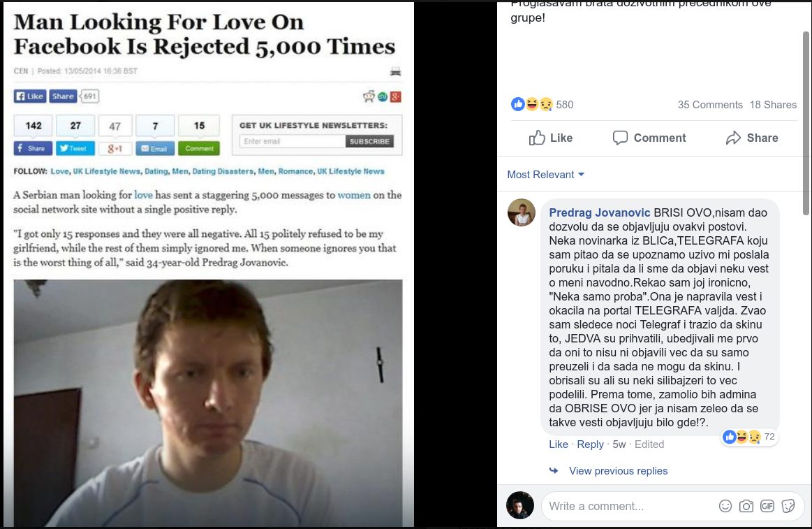Open the 35 Comments count

710,105
